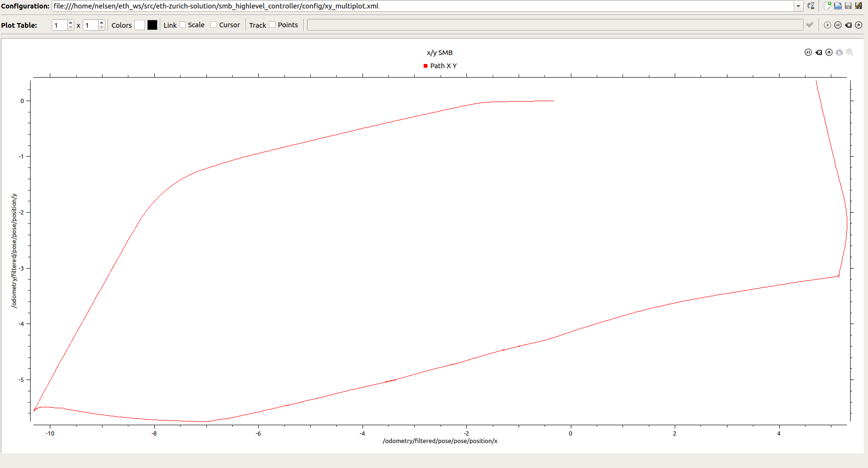Click the plot table columns field
This screenshot has width=868, height=468.
point(91,25)
